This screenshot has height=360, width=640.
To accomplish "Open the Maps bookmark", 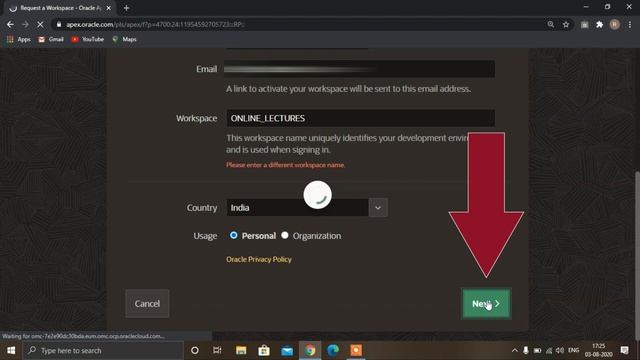I will pyautogui.click(x=124, y=39).
